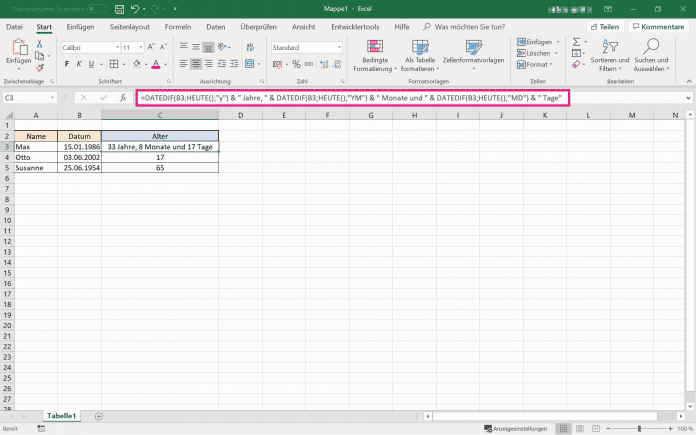
Task: Click the Einfügen paste icon
Action: 19,49
